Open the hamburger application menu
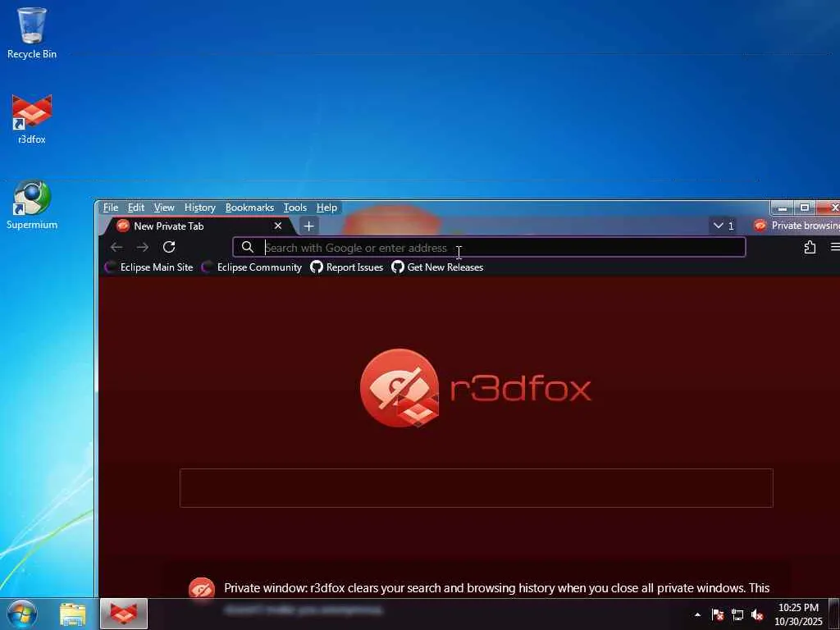Screen dimensions: 840x630 tap(834, 247)
